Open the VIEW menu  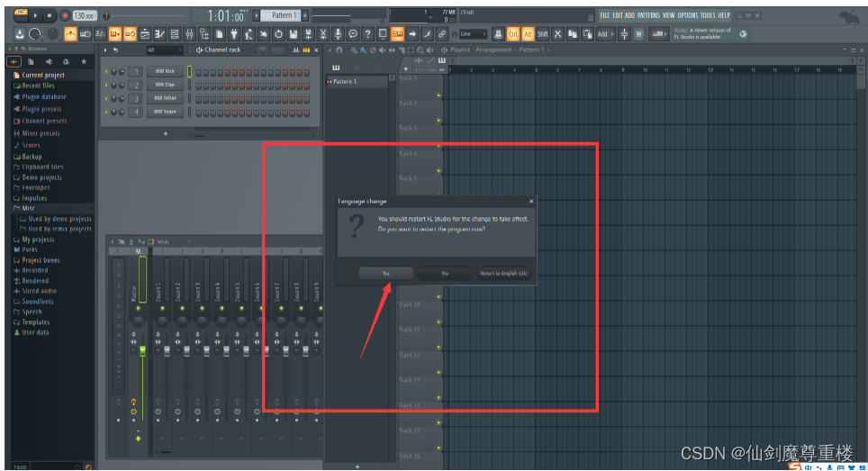[x=669, y=15]
